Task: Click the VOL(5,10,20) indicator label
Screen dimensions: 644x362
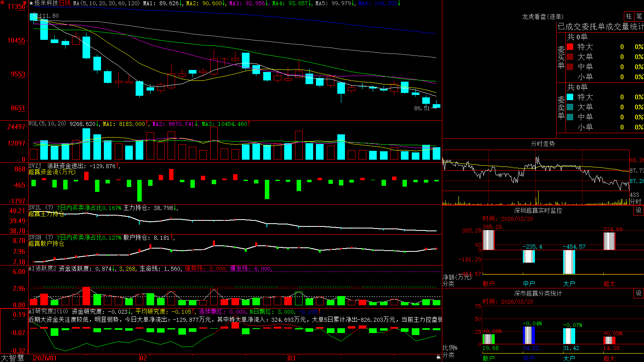Action: tap(47, 124)
